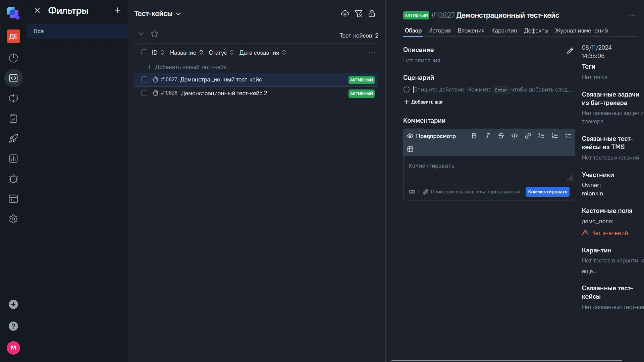Screen dimensions: 644x362
Task: Apply bold formatting in comment editor
Action: tap(474, 136)
